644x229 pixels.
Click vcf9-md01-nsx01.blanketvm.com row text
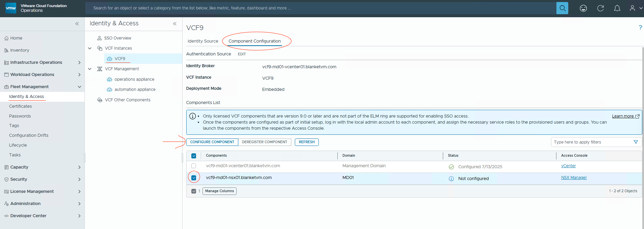click(239, 178)
